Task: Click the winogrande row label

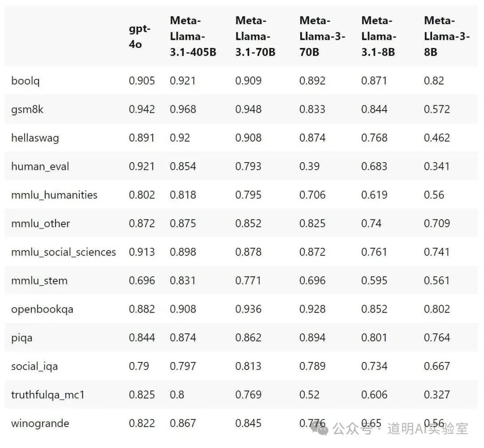Action: pos(40,423)
